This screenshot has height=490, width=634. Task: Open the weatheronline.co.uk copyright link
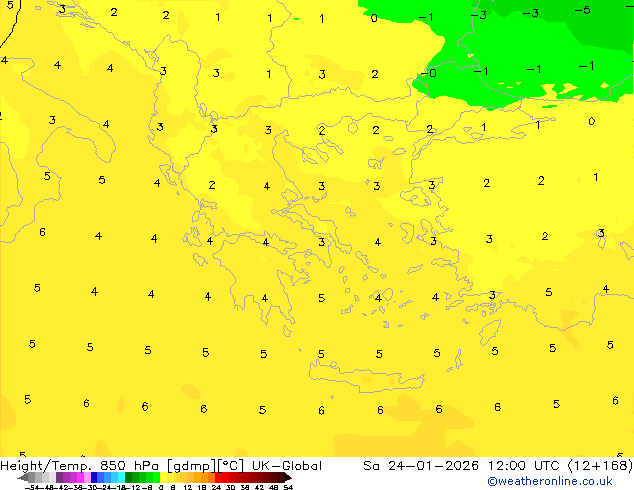point(550,481)
